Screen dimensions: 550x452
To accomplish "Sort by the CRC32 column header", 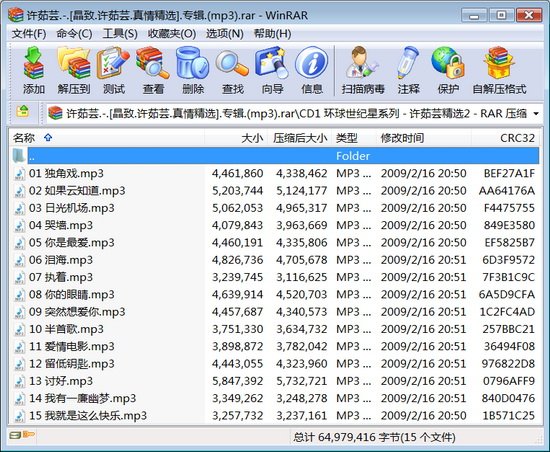I will coord(505,138).
